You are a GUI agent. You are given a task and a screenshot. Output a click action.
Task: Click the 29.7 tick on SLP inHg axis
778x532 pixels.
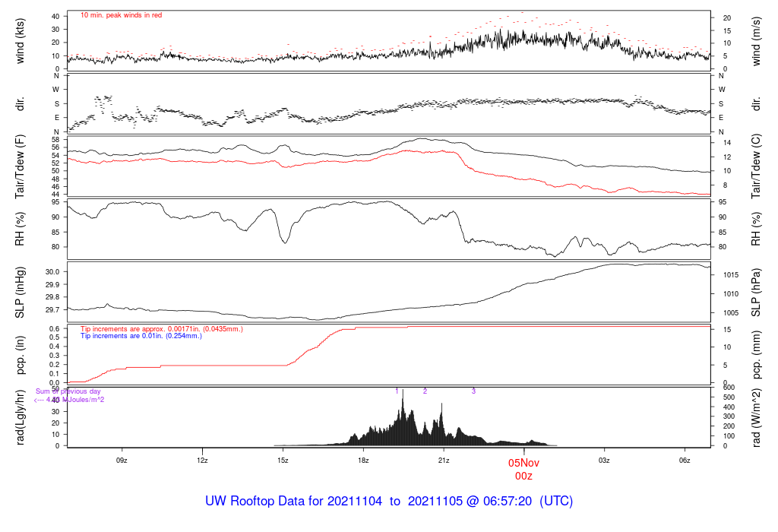tap(52, 309)
